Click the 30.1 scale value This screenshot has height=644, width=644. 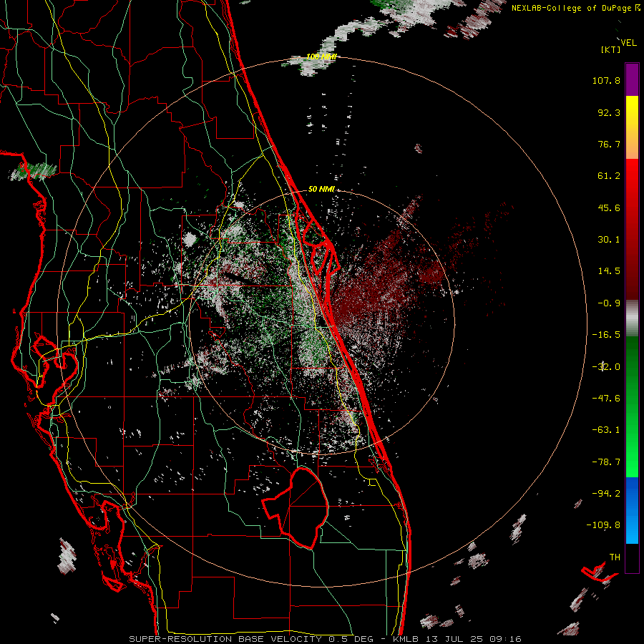pyautogui.click(x=609, y=240)
